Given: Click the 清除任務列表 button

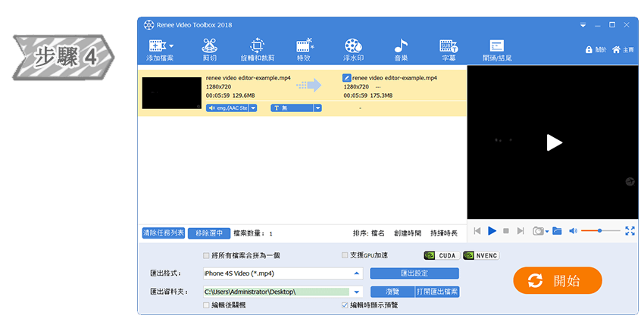Looking at the screenshot, I should (163, 233).
